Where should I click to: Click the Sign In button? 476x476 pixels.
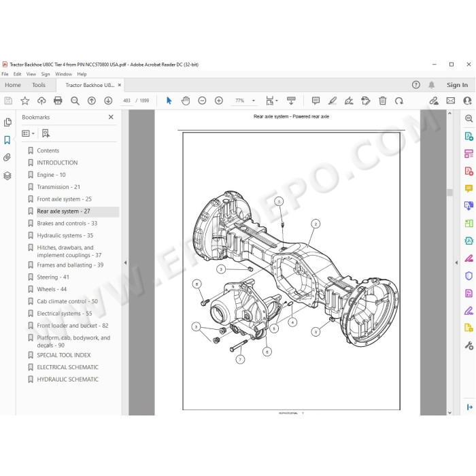[x=457, y=85]
